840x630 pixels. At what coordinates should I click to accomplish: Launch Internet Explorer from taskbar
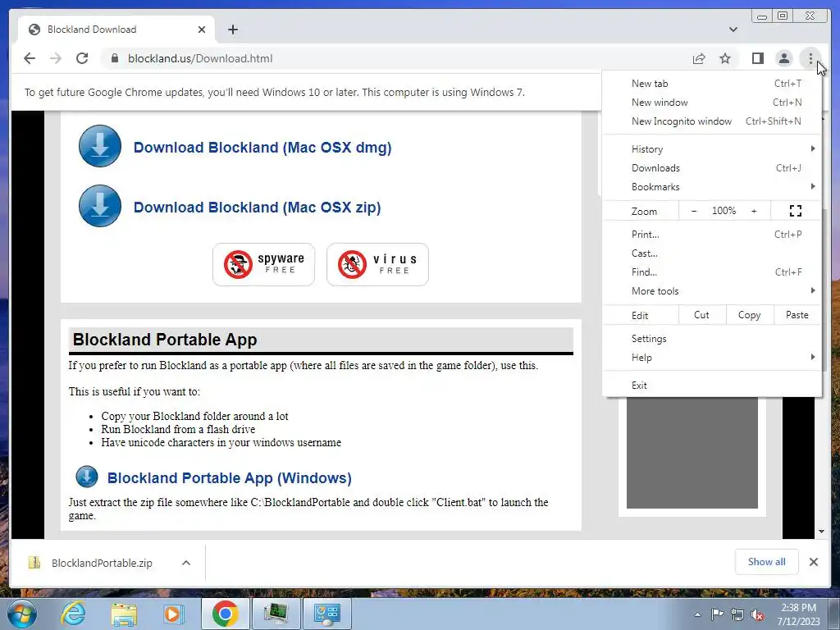coord(73,614)
